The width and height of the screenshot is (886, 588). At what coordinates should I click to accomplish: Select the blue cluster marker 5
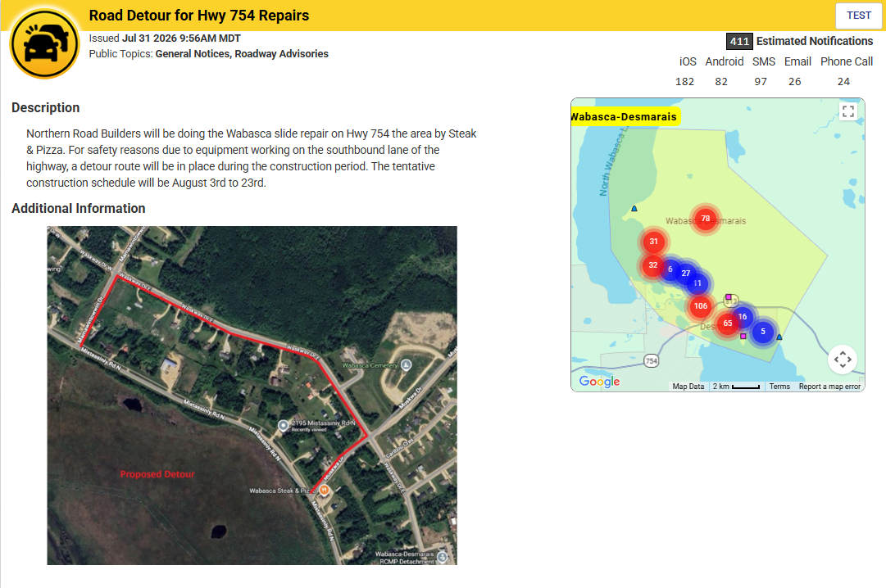[x=763, y=332]
